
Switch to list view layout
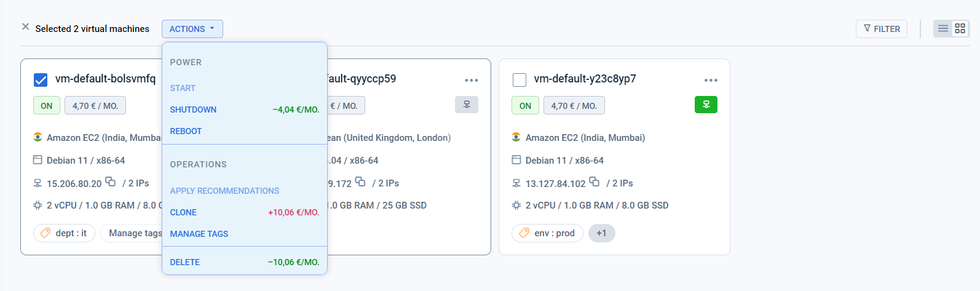[x=943, y=29]
